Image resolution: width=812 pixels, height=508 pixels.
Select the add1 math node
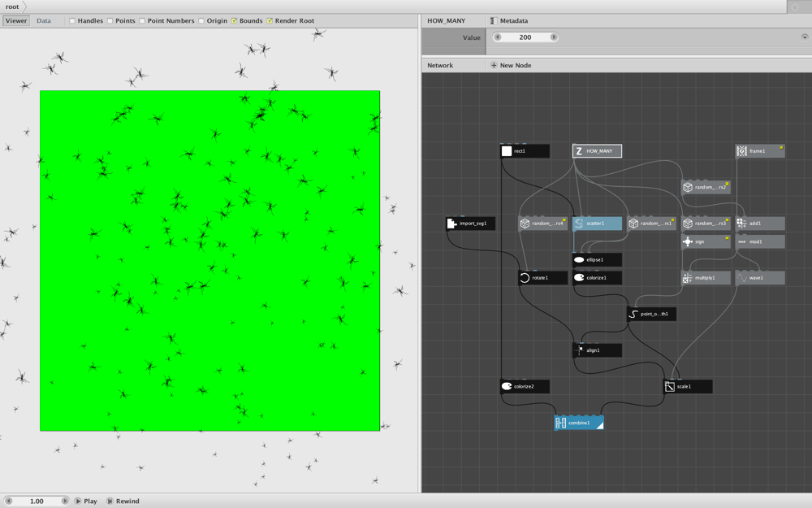click(760, 224)
